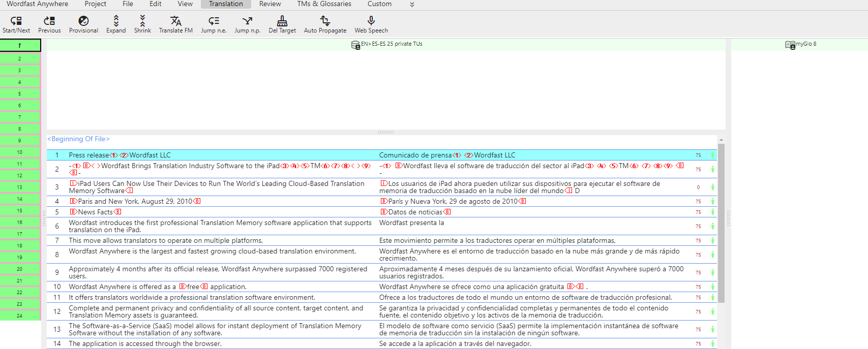Click source "News Facts" in row 5
868x349 pixels.
click(96, 212)
